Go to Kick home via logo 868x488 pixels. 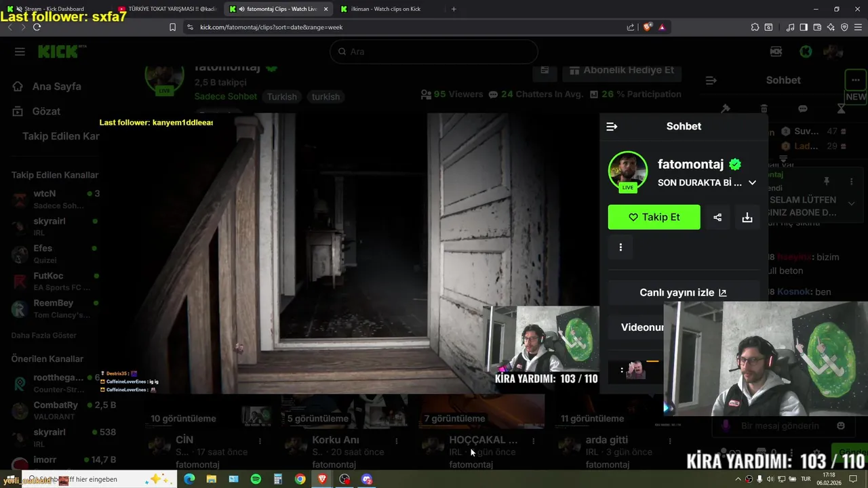click(60, 52)
